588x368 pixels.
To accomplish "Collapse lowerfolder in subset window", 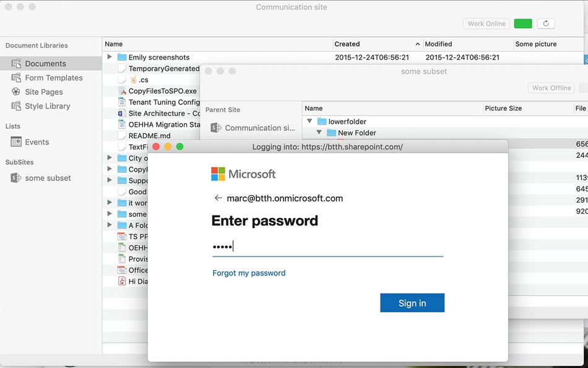I will pyautogui.click(x=309, y=121).
